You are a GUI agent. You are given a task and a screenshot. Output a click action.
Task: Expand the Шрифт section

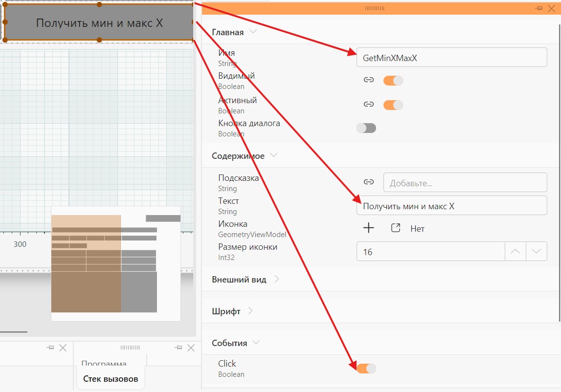click(x=250, y=311)
